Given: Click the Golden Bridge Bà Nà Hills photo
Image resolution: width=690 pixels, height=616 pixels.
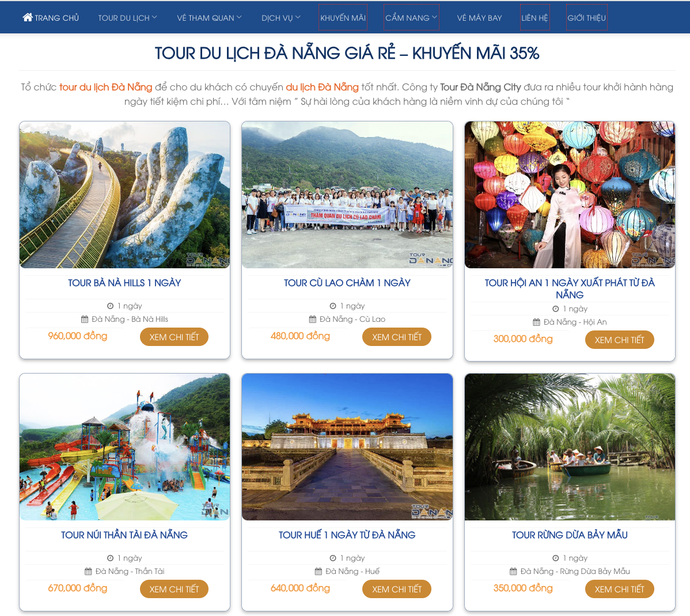Looking at the screenshot, I should coord(124,195).
